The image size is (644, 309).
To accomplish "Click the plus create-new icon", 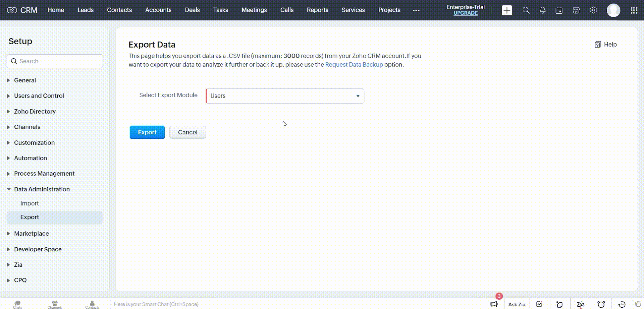I will (507, 10).
